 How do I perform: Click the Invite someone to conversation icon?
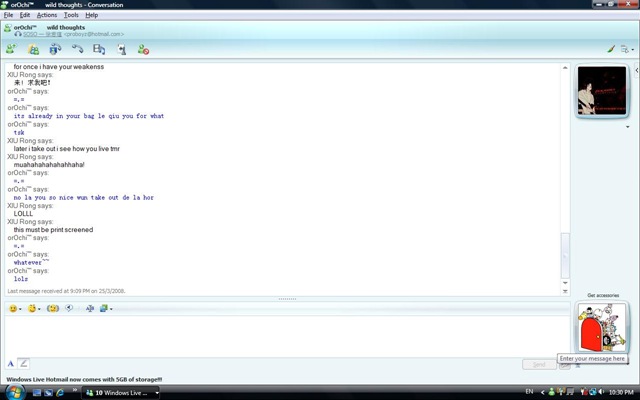11,49
